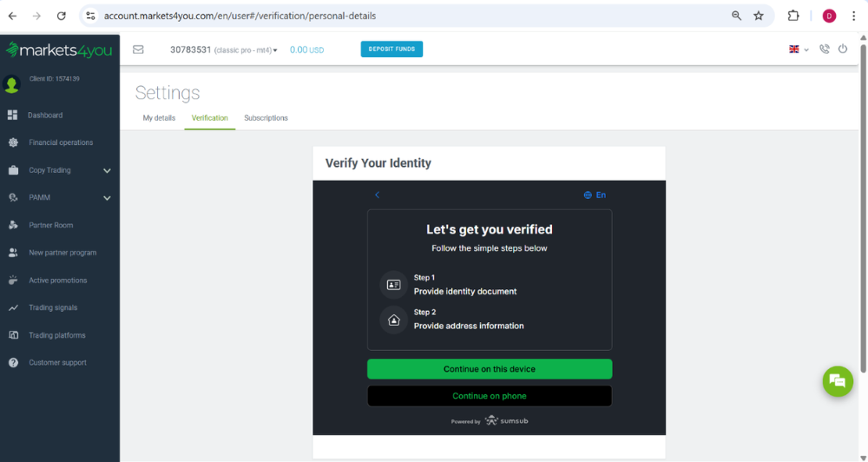Expand the Copy Trading sidebar menu
The width and height of the screenshot is (868, 462).
tap(107, 170)
